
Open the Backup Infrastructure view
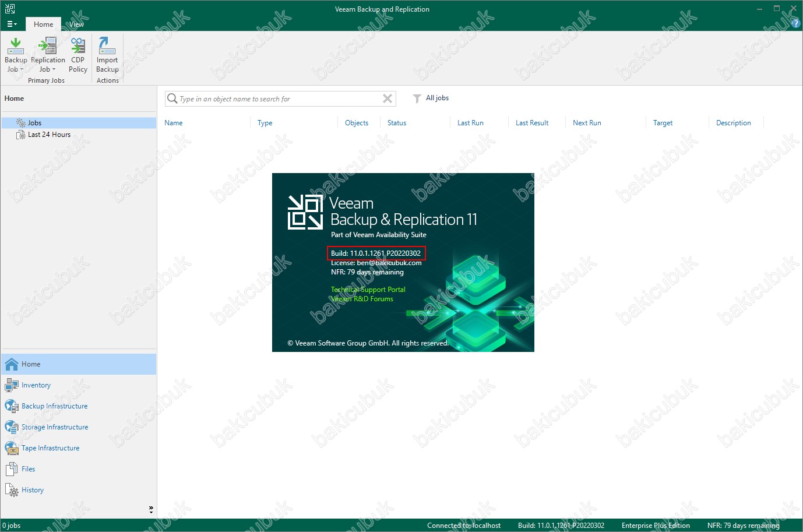pos(79,406)
